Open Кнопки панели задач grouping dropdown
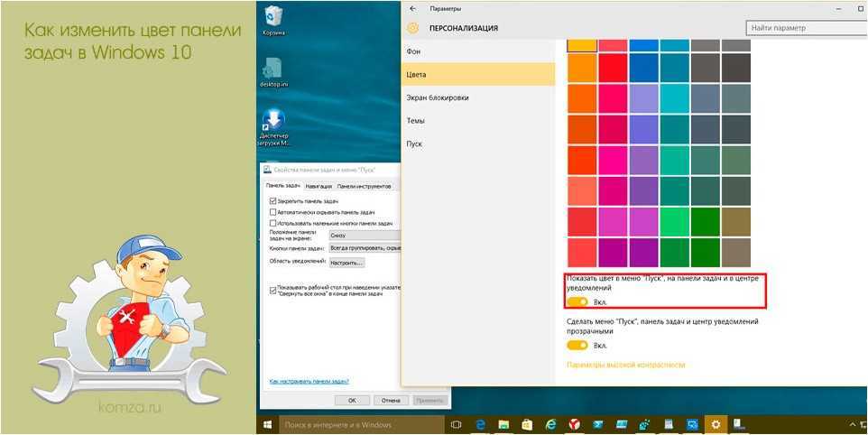This screenshot has width=868, height=435. coord(365,248)
